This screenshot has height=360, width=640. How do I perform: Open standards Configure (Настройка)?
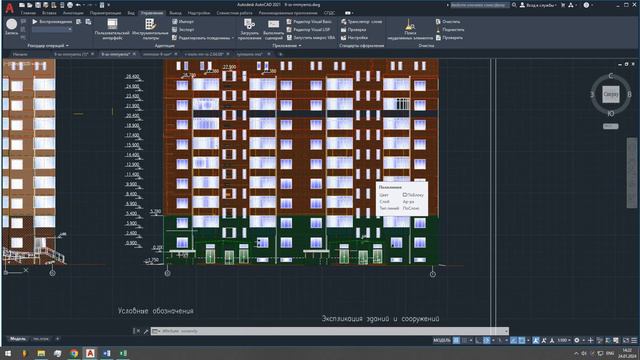[354, 38]
